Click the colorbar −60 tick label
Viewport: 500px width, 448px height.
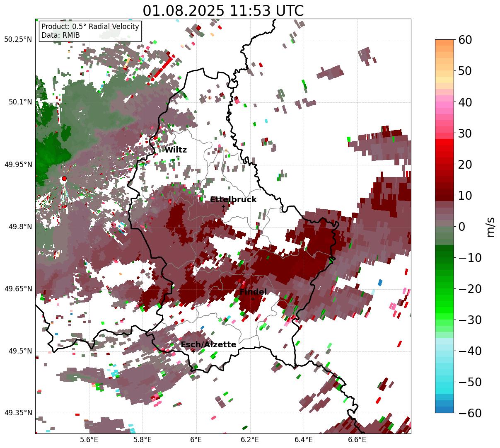[469, 413]
